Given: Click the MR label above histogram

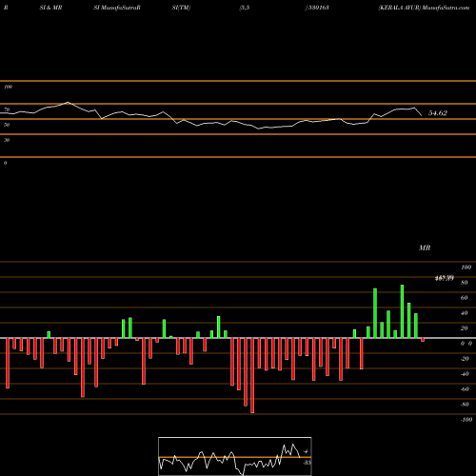Looking at the screenshot, I should click(x=425, y=248).
